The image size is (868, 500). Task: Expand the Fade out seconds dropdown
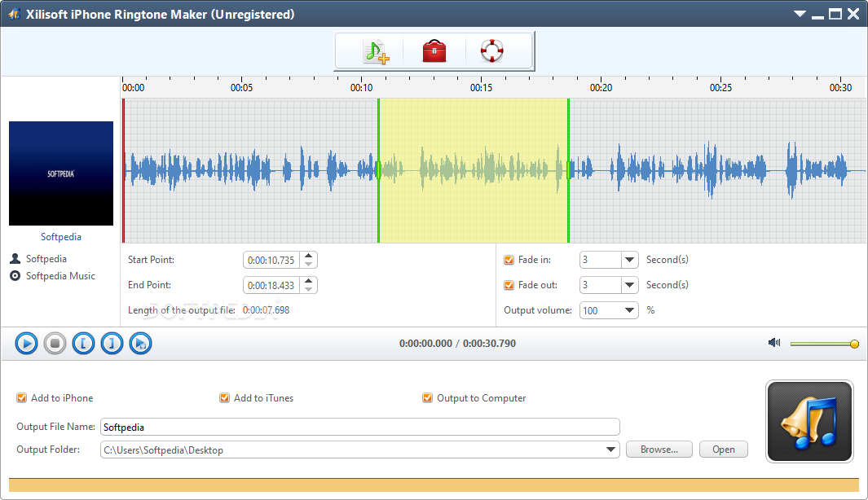point(629,285)
